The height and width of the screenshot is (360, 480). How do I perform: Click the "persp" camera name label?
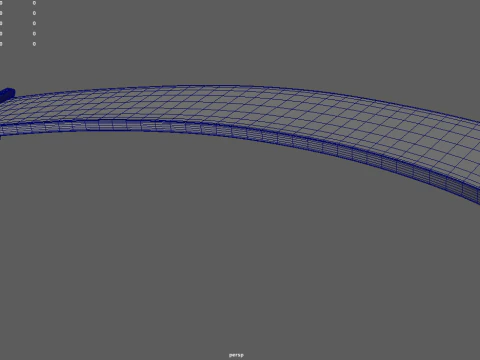pyautogui.click(x=236, y=355)
